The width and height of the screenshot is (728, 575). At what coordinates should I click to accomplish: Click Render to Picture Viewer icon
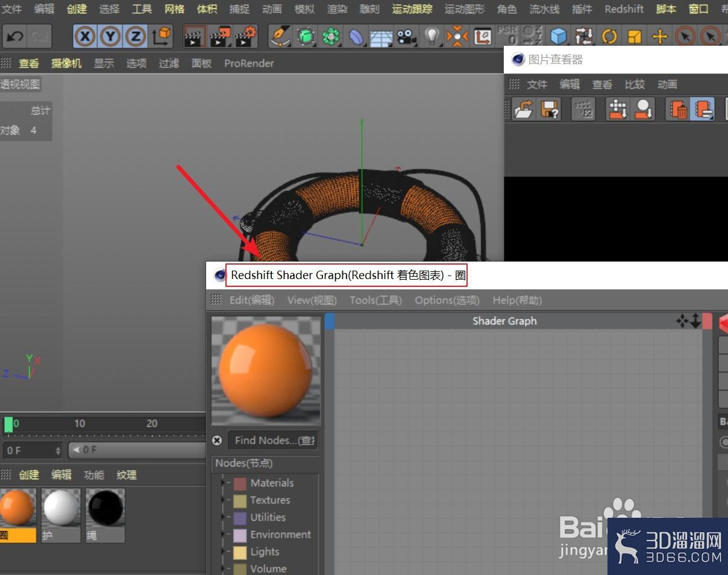point(219,37)
